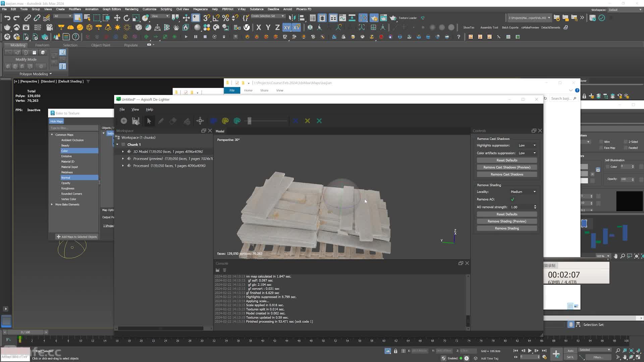The height and width of the screenshot is (362, 644).
Task: Collapse Common Maps in Bake to Texture
Action: coord(52,135)
